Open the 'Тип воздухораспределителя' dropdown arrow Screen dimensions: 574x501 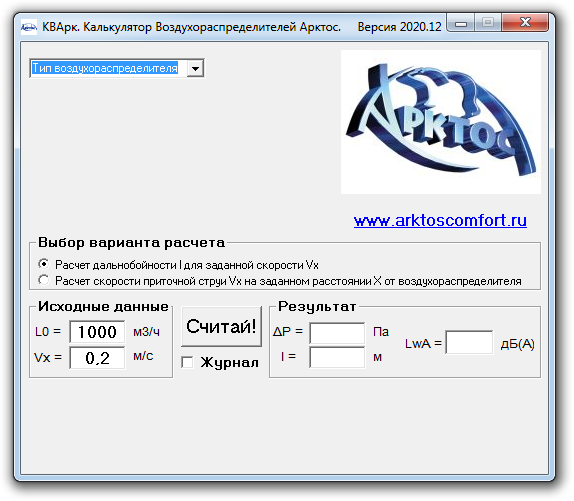pos(195,68)
